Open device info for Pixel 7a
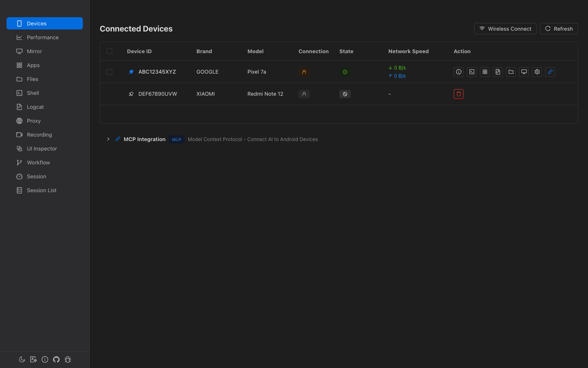Image resolution: width=588 pixels, height=368 pixels. pyautogui.click(x=459, y=72)
